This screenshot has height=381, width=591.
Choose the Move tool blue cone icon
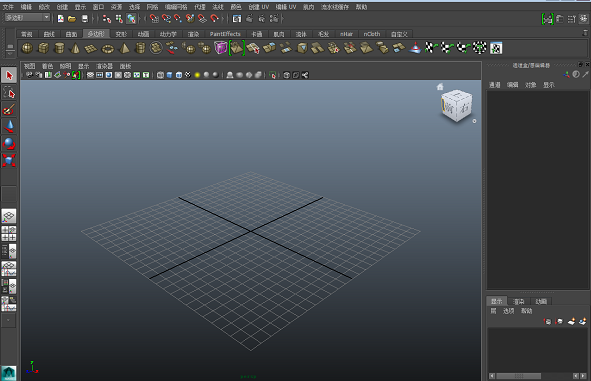(9, 126)
